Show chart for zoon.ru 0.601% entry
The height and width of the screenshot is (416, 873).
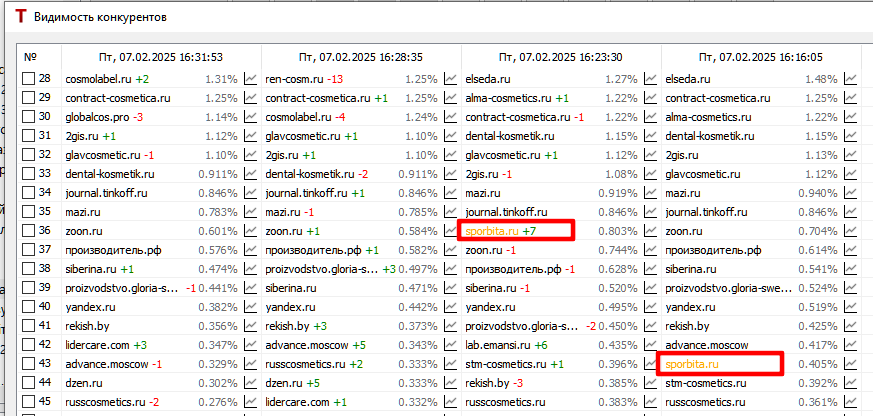pyautogui.click(x=251, y=231)
